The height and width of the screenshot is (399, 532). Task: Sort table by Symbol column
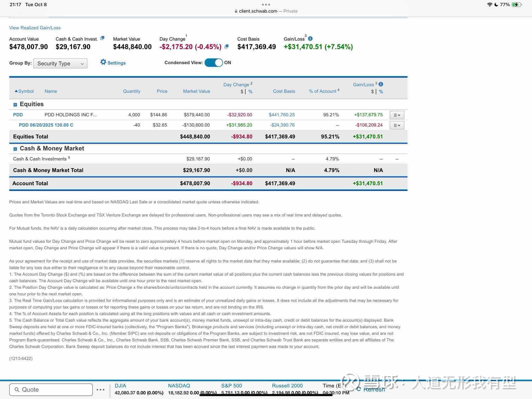(x=24, y=91)
